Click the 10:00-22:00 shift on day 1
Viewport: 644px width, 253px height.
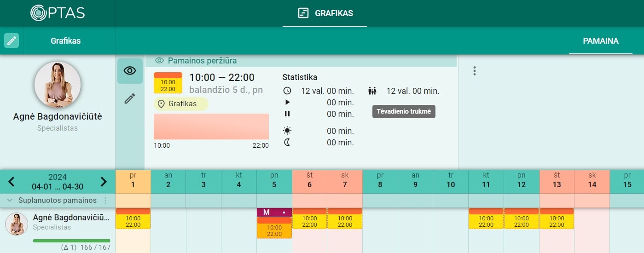pyautogui.click(x=133, y=218)
